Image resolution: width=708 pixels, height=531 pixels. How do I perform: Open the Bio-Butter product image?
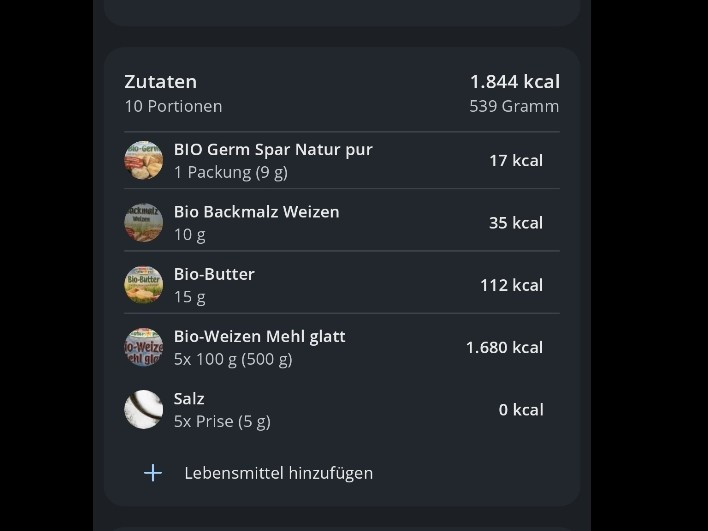pos(143,285)
